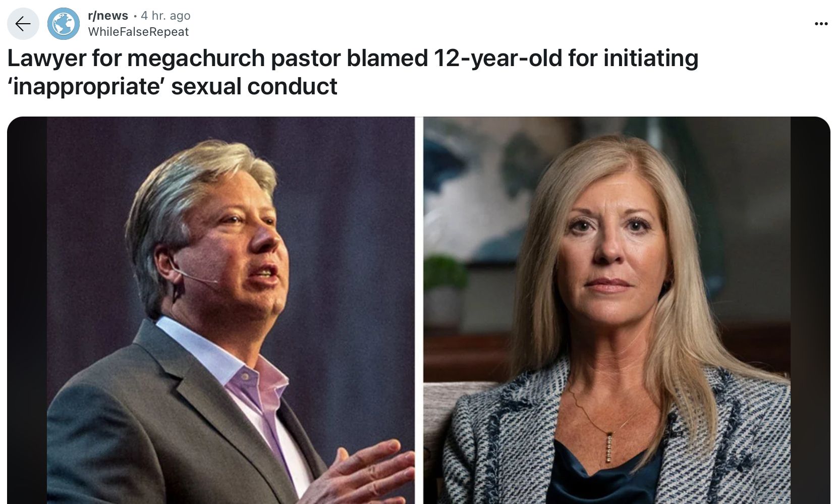The height and width of the screenshot is (504, 835).
Task: Open the photo of the blonde woman
Action: (606, 310)
